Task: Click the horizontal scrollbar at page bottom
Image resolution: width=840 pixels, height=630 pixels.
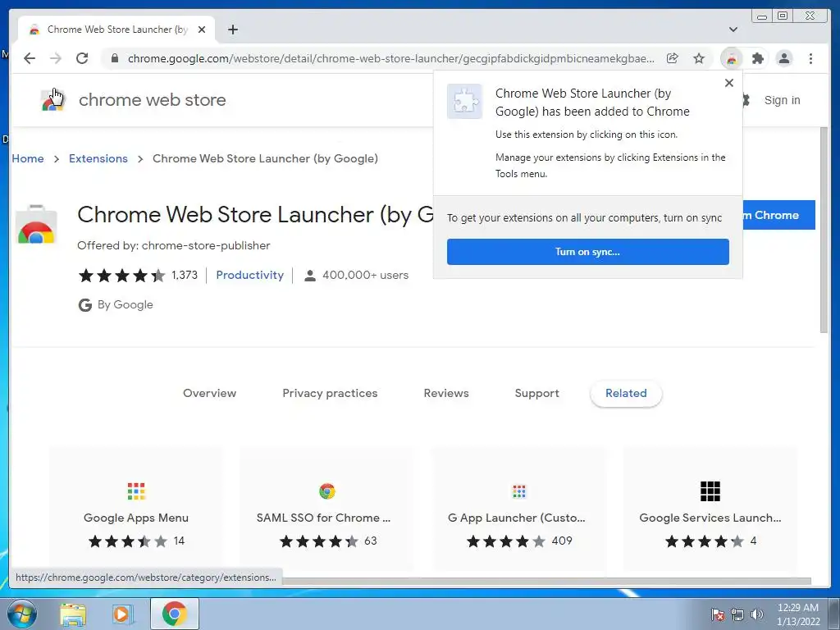Action: (546, 582)
